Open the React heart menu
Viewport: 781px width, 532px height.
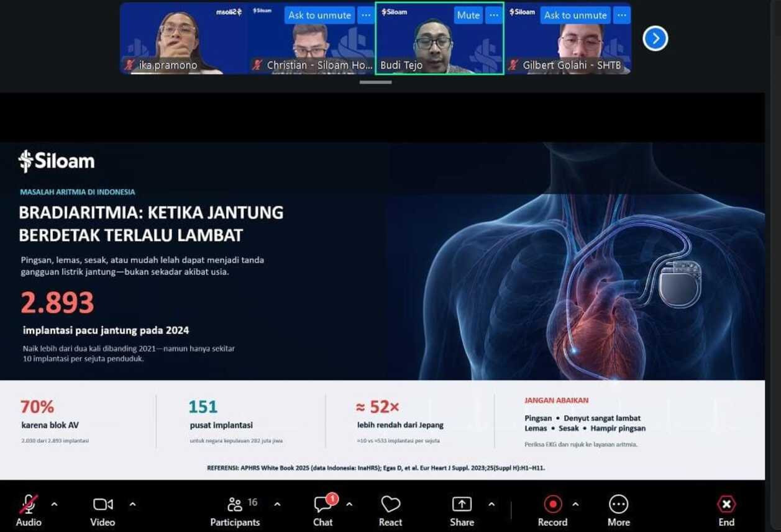coord(390,504)
